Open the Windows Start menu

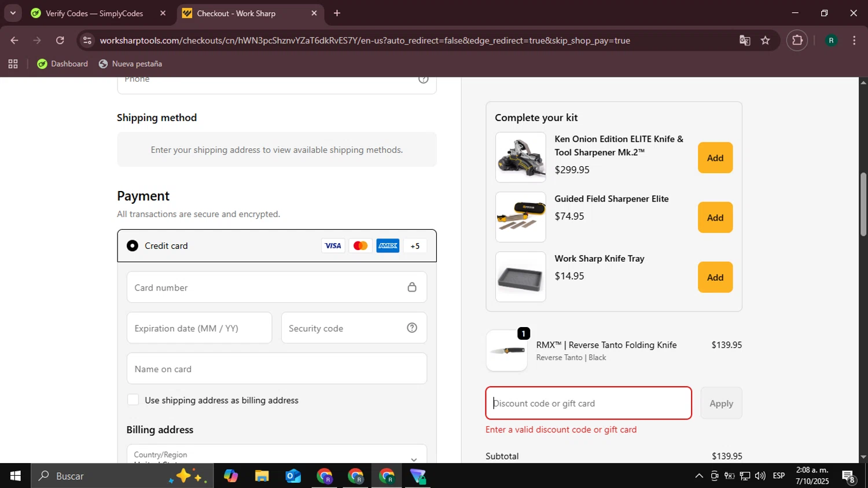tap(15, 476)
